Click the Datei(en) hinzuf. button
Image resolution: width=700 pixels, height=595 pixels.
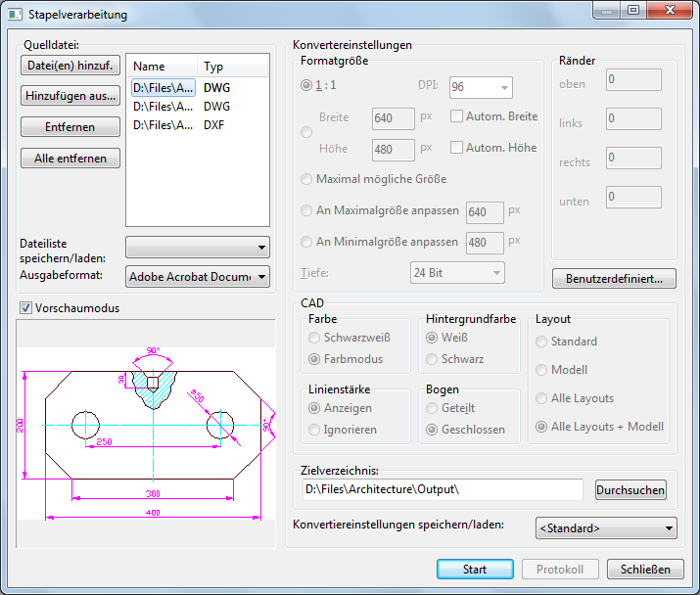70,66
